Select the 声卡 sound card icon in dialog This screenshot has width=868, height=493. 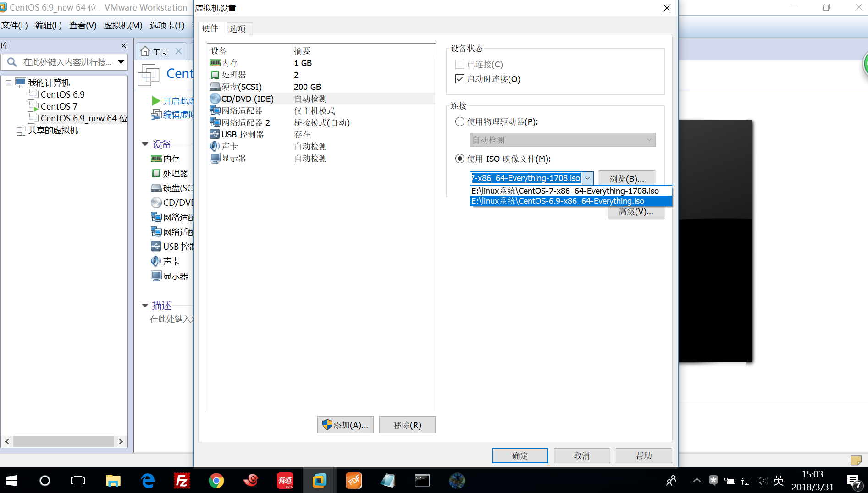[215, 146]
